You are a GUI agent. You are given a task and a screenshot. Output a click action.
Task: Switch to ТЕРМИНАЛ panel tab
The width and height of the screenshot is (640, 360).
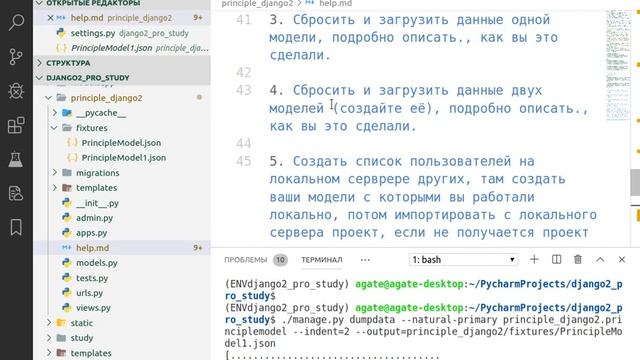[x=322, y=260]
